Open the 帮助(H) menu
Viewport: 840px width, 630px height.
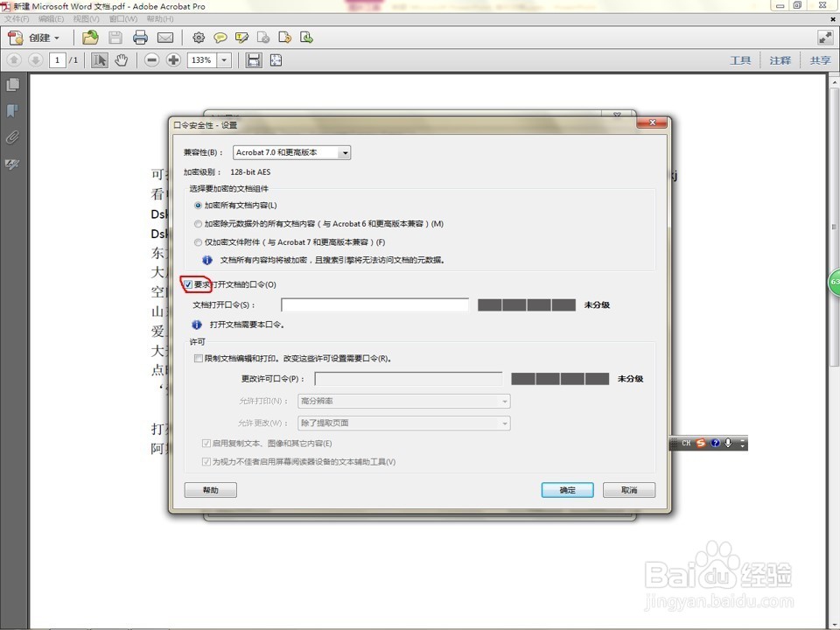click(159, 18)
